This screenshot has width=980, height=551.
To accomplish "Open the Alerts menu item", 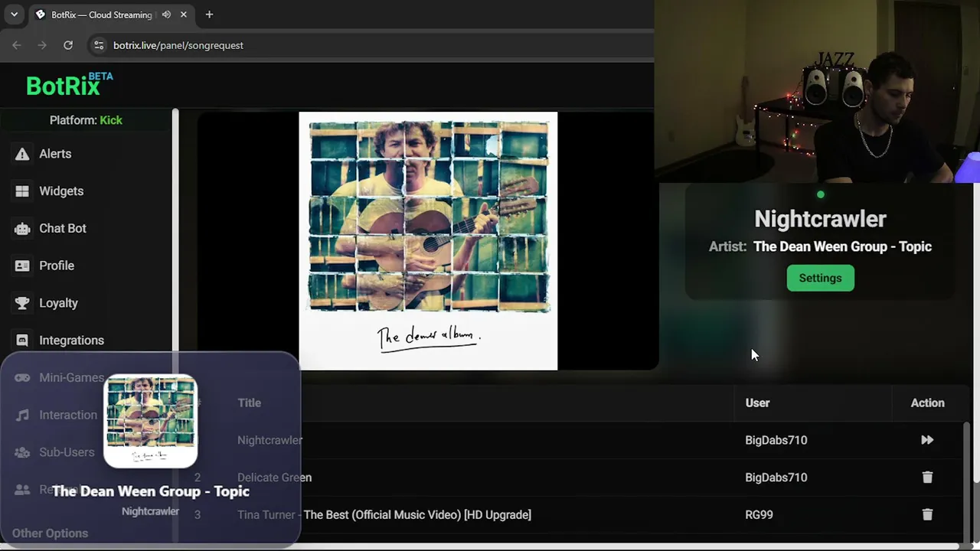I will [x=55, y=154].
